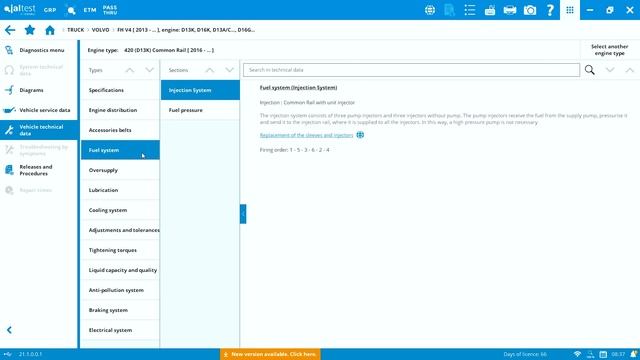This screenshot has width=640, height=360.
Task: Click Select another engine type button
Action: (x=609, y=50)
